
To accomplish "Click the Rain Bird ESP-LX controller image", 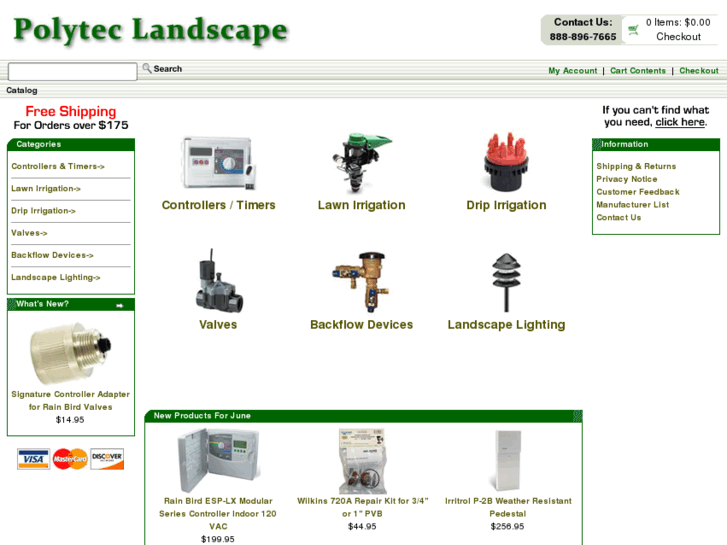I will coord(218,460).
